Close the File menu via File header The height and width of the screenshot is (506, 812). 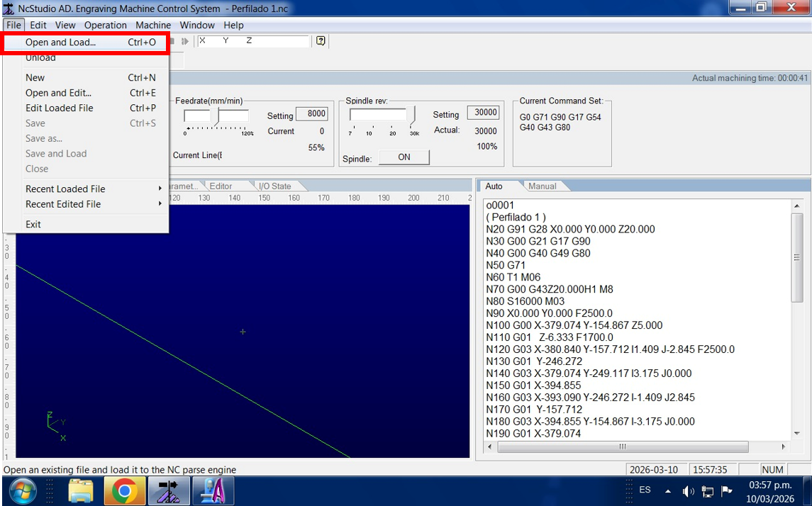[13, 25]
